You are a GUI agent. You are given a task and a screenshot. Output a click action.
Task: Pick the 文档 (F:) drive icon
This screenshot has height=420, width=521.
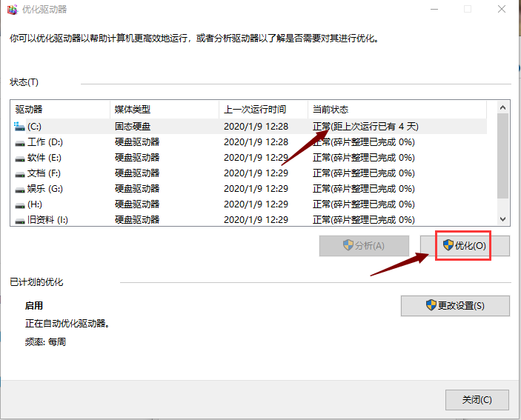(19, 173)
